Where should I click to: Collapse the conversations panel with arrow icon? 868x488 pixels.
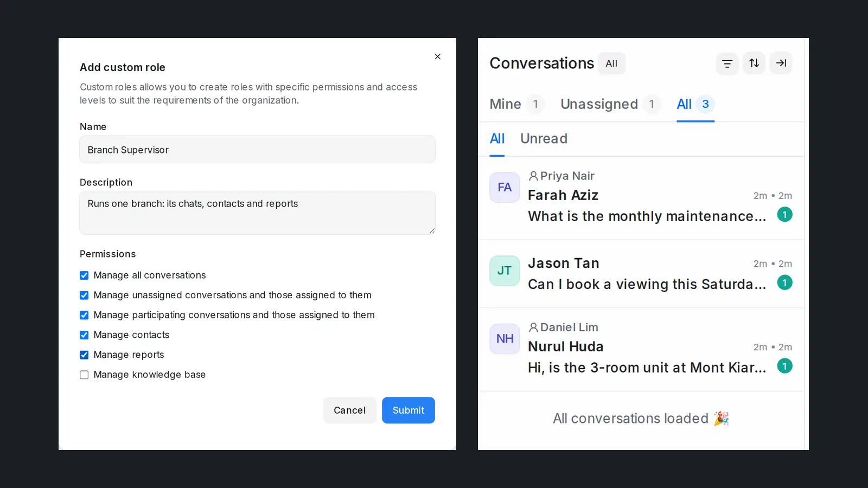781,63
